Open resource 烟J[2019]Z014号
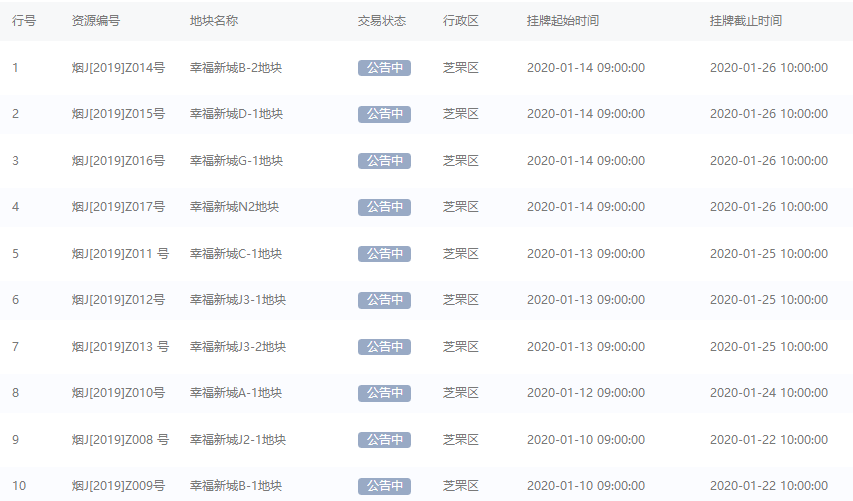 [x=118, y=68]
